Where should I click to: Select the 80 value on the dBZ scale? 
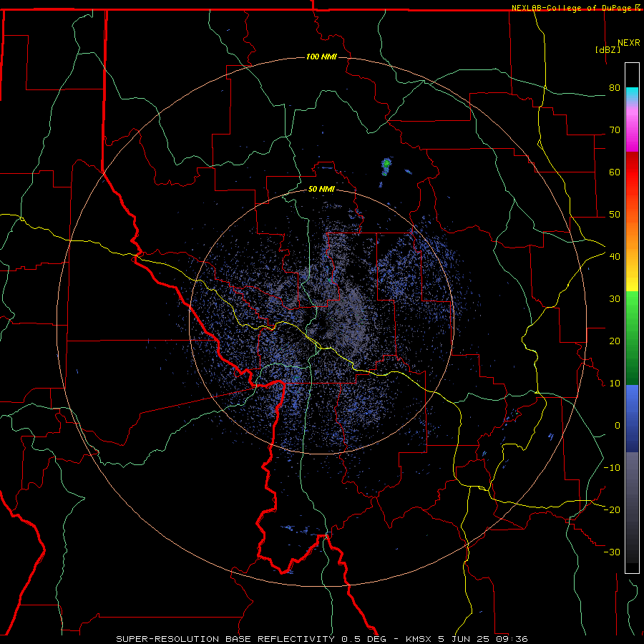click(x=615, y=88)
